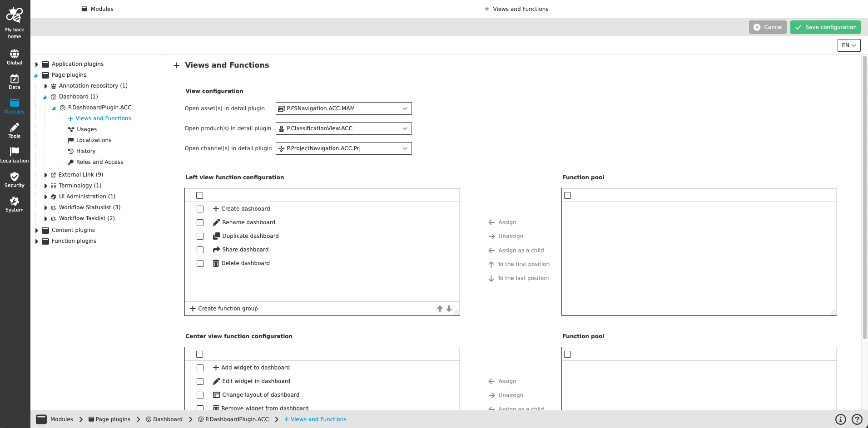Expand the External Link tree node
The width and height of the screenshot is (868, 428).
pos(45,174)
